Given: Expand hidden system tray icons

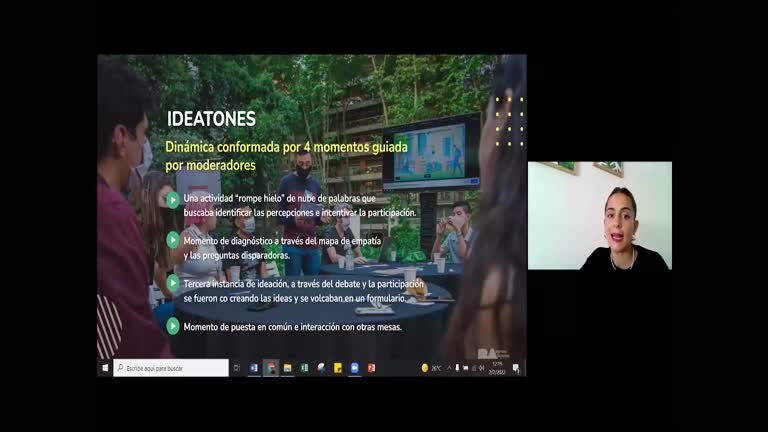Looking at the screenshot, I should [x=447, y=368].
